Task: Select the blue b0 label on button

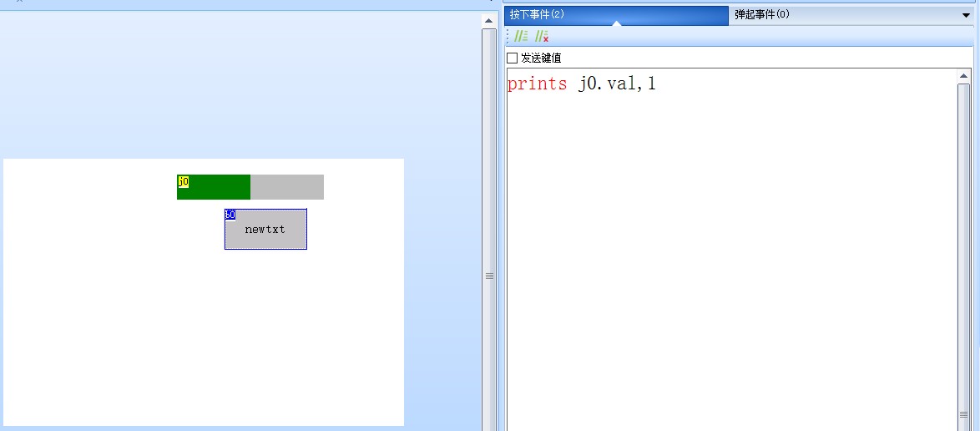Action: coord(230,215)
